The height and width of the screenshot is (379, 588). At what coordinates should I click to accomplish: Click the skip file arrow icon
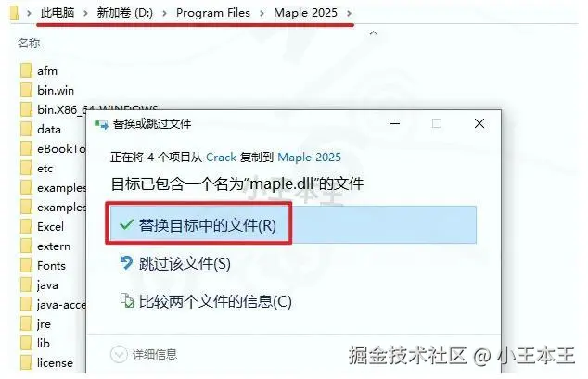[x=126, y=263]
